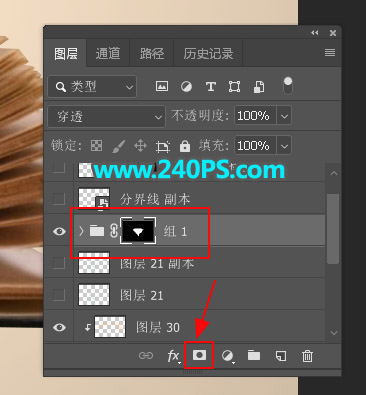This screenshot has height=395, width=366.
Task: Click the 填充 label
Action: 214,146
